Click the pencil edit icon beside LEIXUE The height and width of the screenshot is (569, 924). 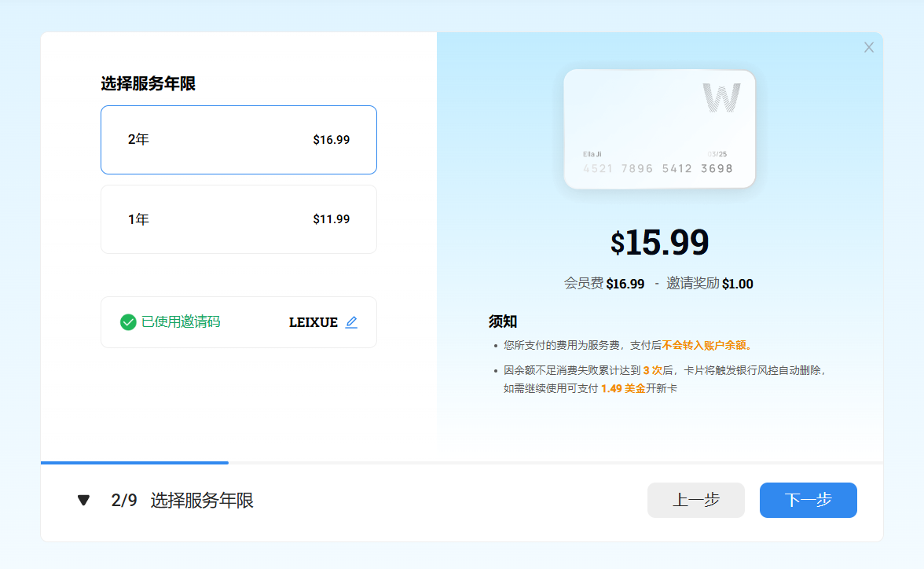(351, 322)
